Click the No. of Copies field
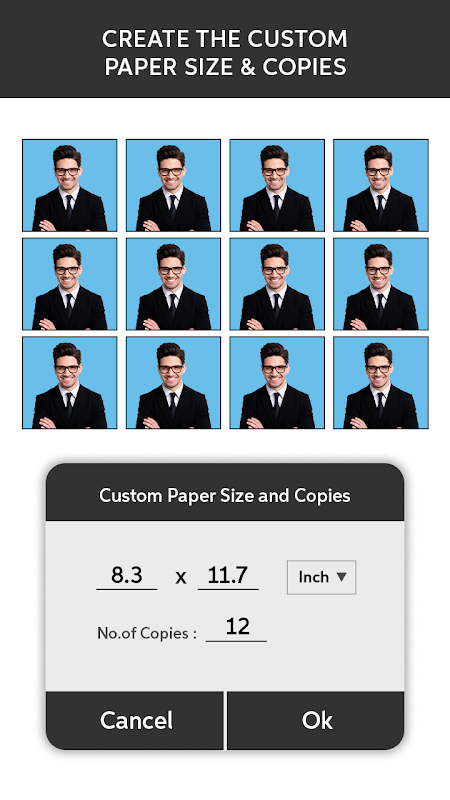 click(236, 628)
